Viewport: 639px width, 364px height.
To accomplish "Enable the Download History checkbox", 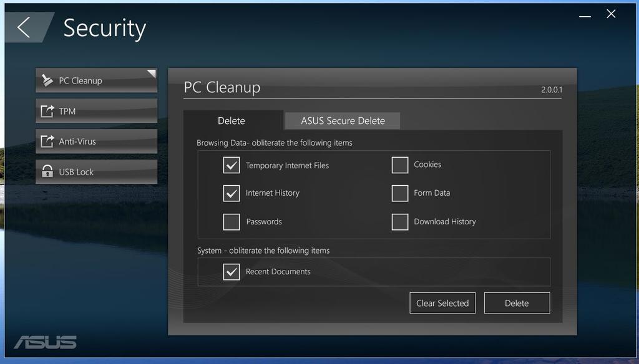I will [400, 222].
